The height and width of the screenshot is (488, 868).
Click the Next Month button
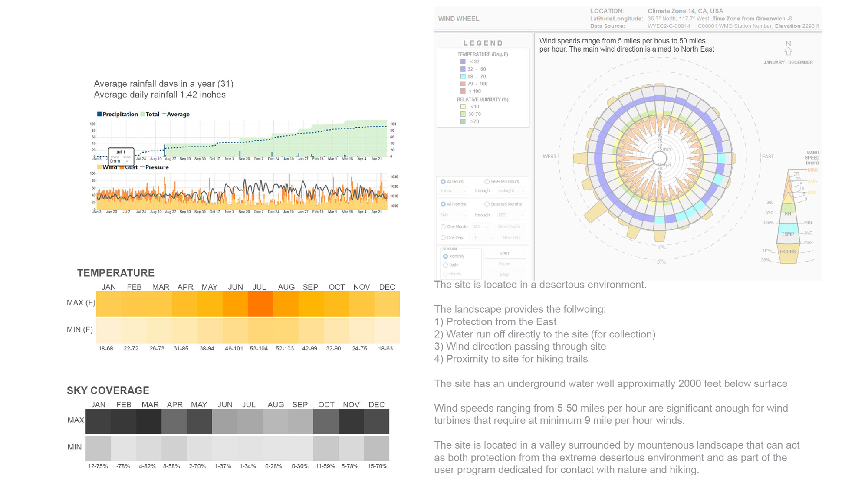(509, 227)
